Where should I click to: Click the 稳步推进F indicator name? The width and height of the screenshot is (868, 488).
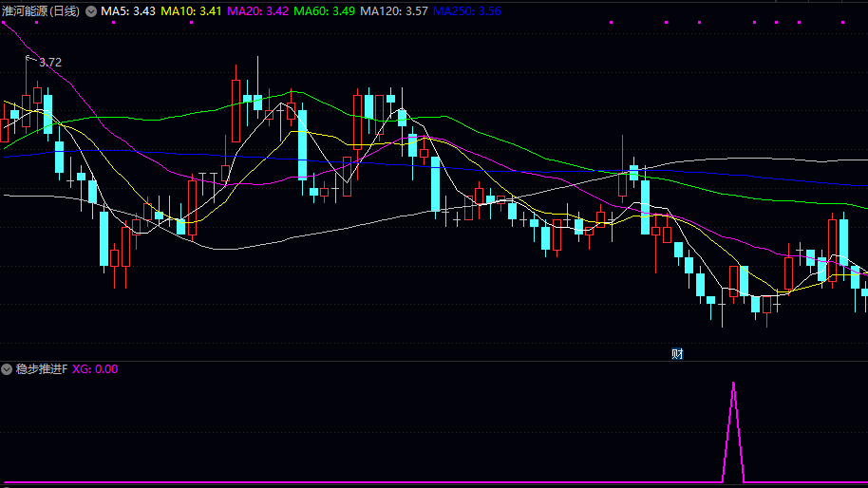[x=41, y=369]
